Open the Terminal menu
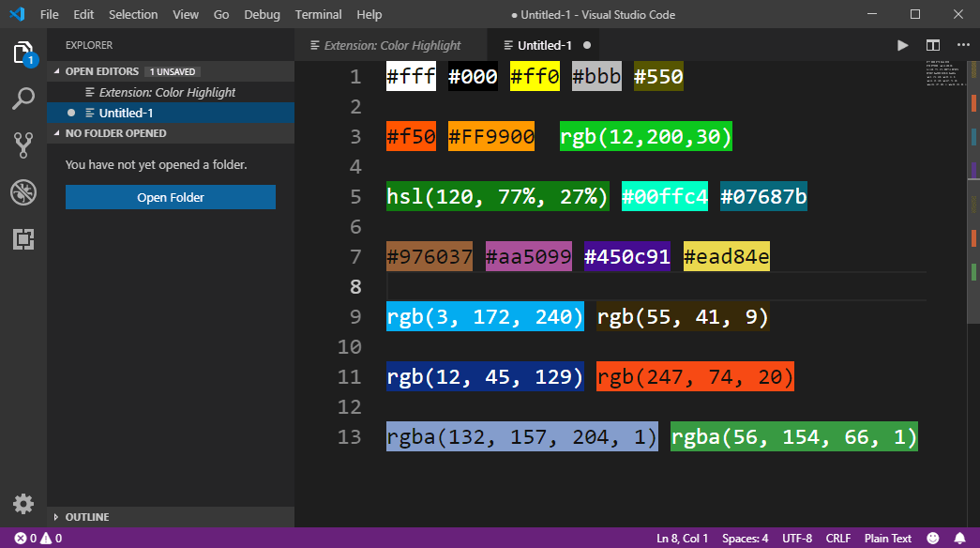Screen dimensions: 980x548 [318, 14]
